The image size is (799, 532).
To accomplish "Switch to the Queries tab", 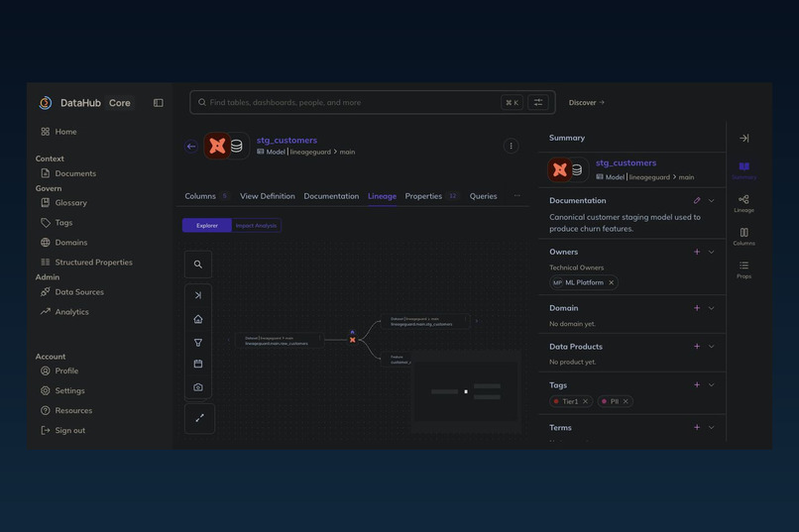I will 483,196.
